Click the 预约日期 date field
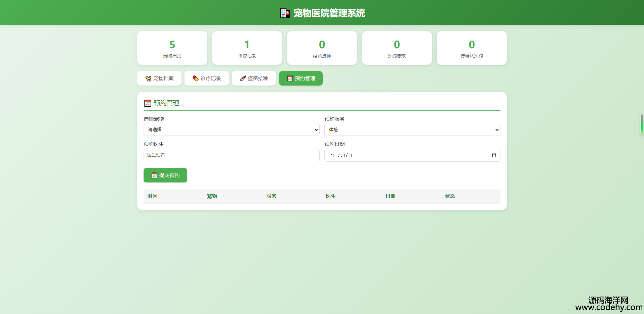Viewport: 644px width, 314px height. point(402,155)
